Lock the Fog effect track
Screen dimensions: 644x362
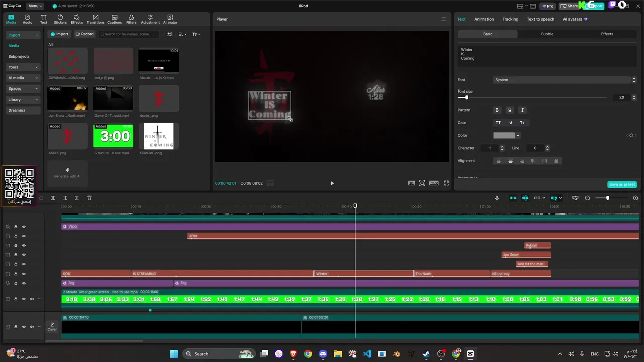point(16,283)
